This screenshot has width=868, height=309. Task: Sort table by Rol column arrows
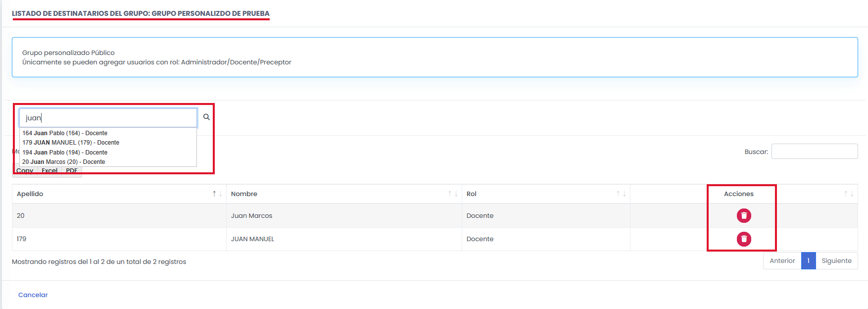[x=621, y=194]
